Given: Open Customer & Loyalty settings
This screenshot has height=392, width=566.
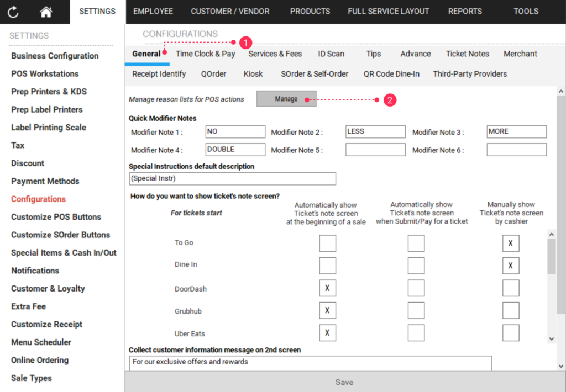Looking at the screenshot, I should point(48,289).
